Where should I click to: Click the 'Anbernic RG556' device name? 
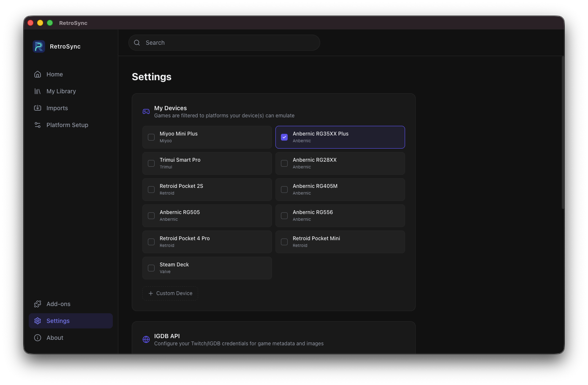313,212
